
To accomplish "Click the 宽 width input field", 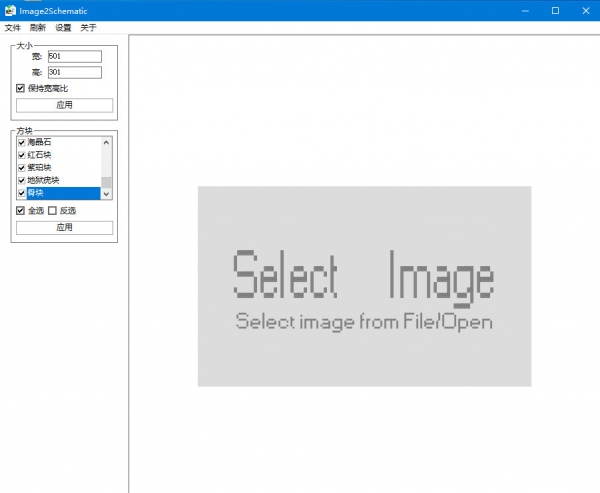I will [75, 56].
